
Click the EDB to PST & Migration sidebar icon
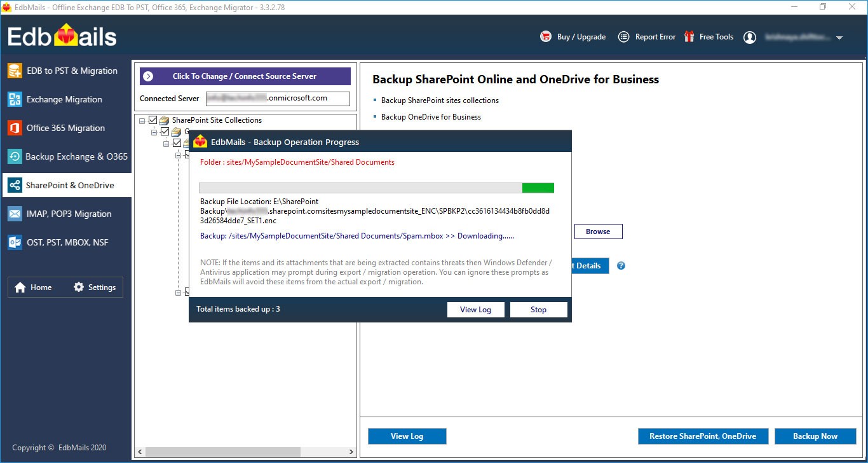point(15,71)
